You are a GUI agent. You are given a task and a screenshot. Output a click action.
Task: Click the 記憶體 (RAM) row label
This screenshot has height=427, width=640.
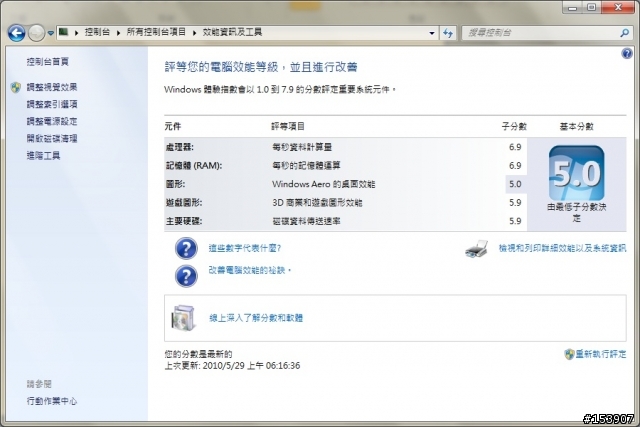[193, 165]
